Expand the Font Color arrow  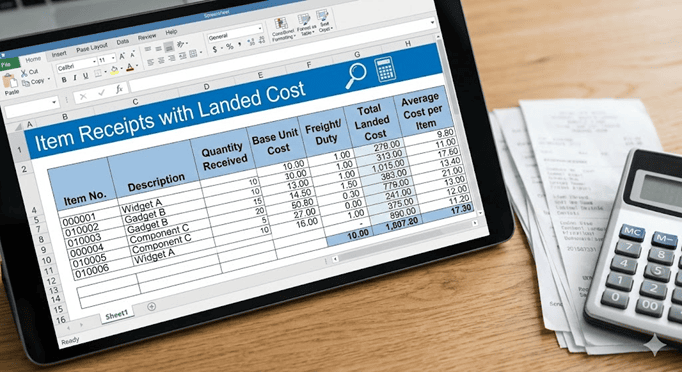pyautogui.click(x=137, y=65)
